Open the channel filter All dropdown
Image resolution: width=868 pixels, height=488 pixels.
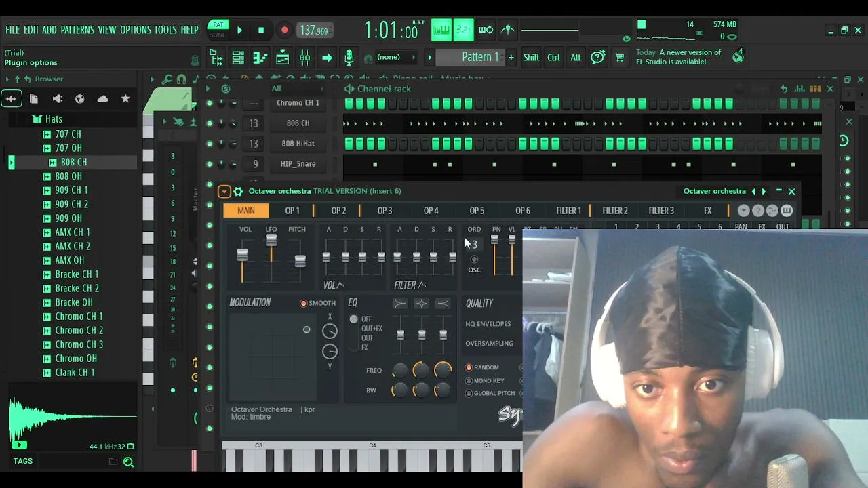[298, 89]
